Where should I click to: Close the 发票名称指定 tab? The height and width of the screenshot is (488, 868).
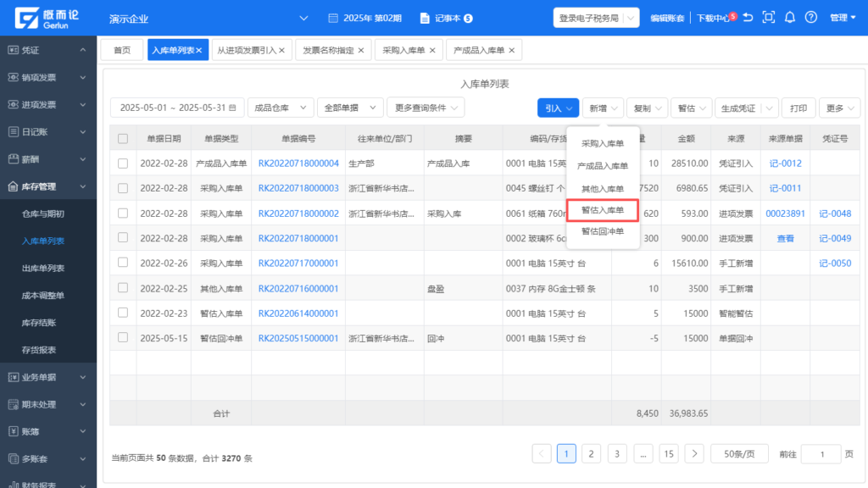click(x=360, y=51)
